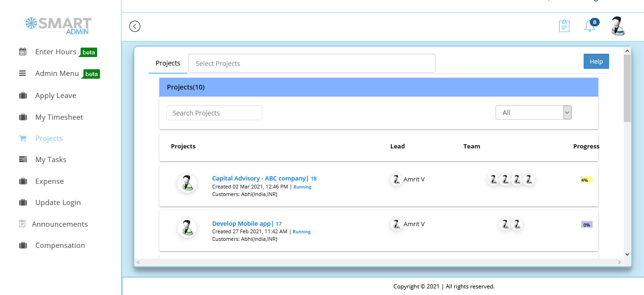644x295 pixels.
Task: Click the Search Projects input field
Action: pyautogui.click(x=214, y=113)
